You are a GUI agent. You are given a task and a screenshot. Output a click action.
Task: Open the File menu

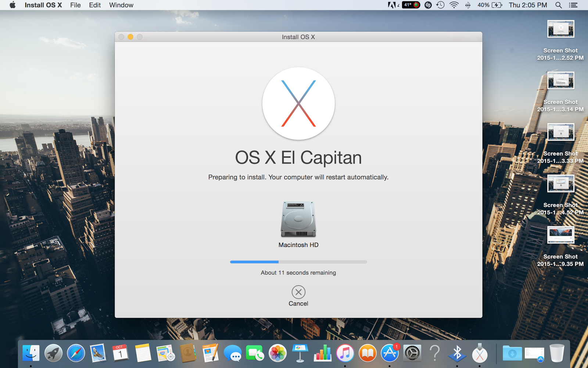coord(75,5)
